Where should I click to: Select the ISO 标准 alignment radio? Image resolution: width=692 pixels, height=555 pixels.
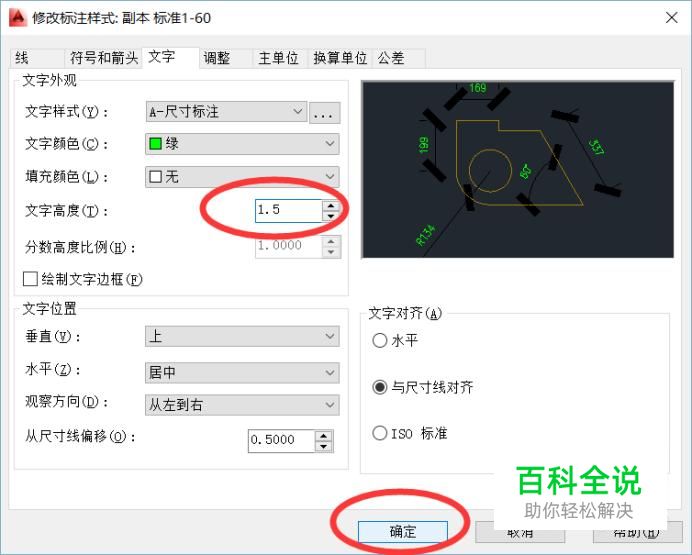pos(380,433)
